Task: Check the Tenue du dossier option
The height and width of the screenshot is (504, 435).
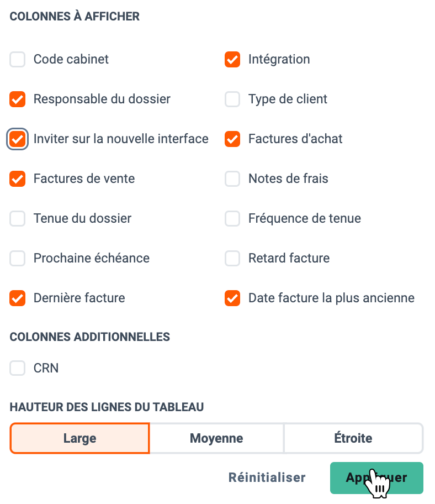Action: tap(17, 219)
